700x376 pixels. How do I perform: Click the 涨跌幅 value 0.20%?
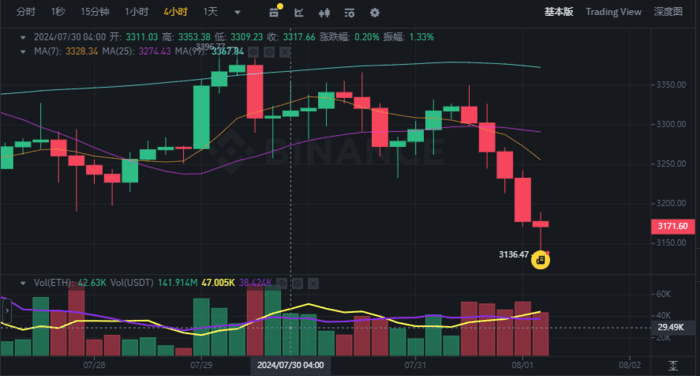367,37
